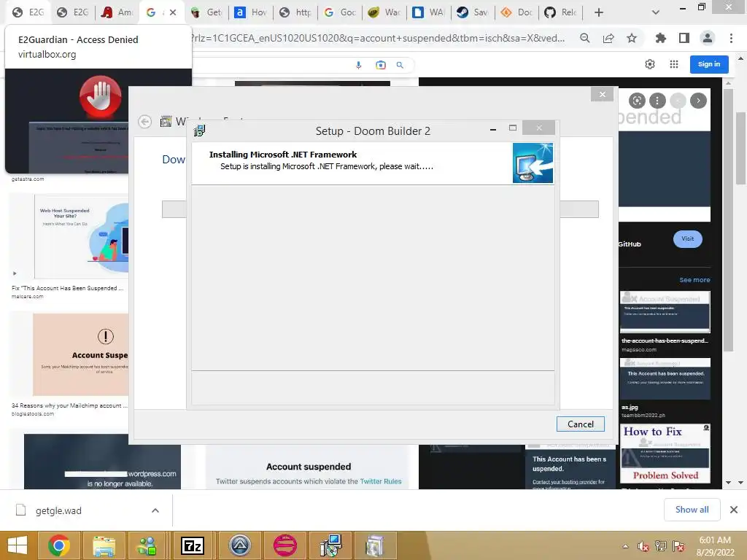This screenshot has width=747, height=560.
Task: Open 'the-account-has-been-suspend' related thumbnail
Action: 665,312
